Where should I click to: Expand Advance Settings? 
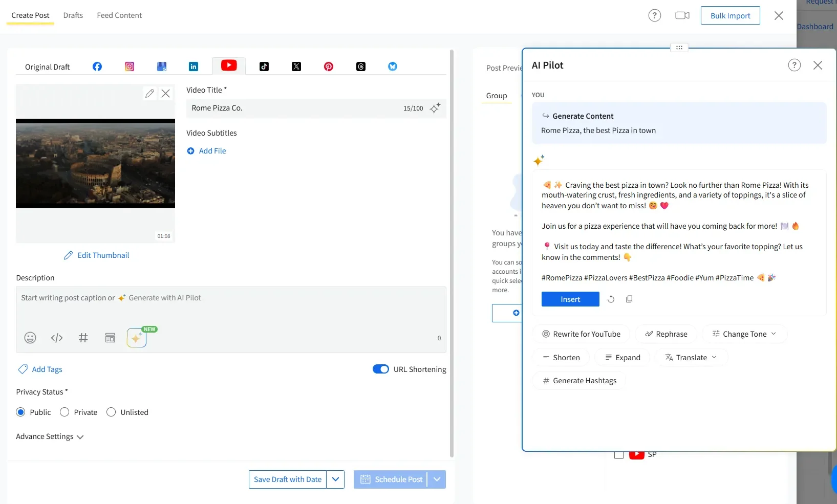coord(49,436)
